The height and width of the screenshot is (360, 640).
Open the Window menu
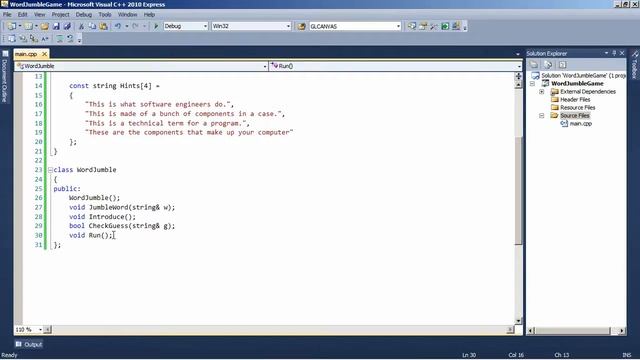127,15
